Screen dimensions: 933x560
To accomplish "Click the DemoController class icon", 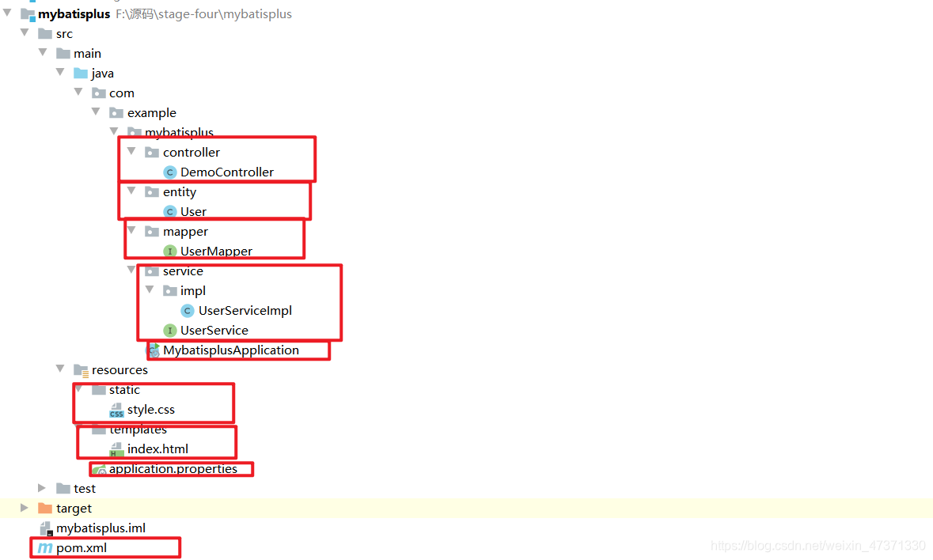I will [x=169, y=172].
